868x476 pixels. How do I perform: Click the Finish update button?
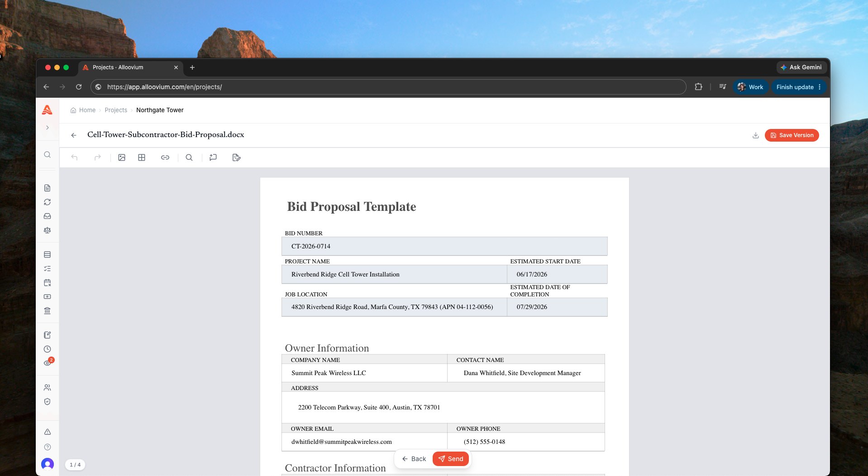pos(799,87)
